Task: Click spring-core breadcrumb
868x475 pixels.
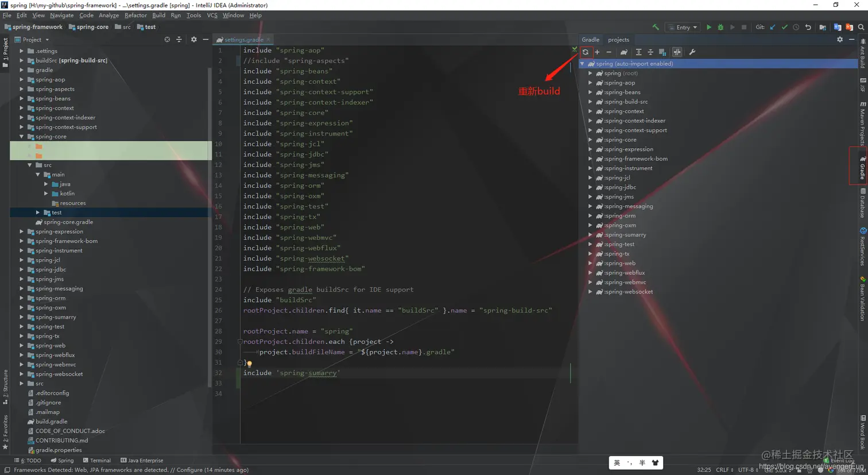Action: coord(88,27)
